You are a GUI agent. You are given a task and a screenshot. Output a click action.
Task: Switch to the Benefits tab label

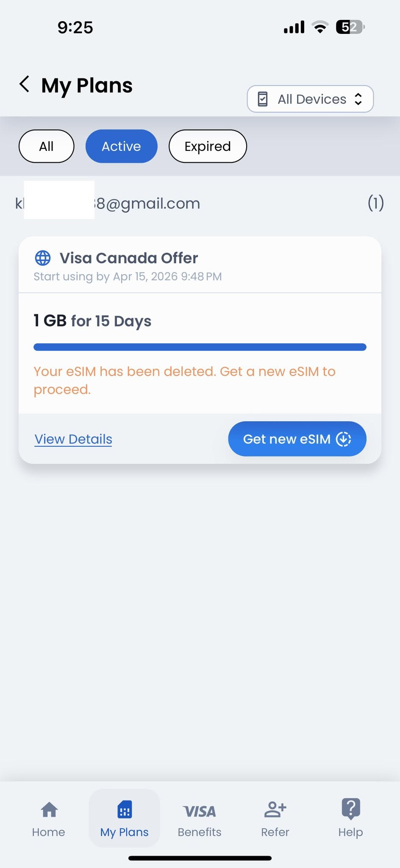point(200,832)
